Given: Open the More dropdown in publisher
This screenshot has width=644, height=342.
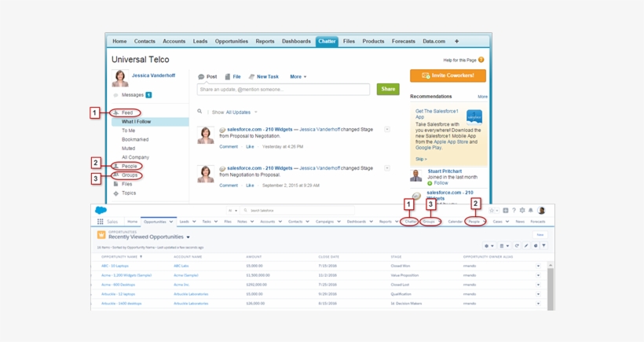Looking at the screenshot, I should click(298, 77).
